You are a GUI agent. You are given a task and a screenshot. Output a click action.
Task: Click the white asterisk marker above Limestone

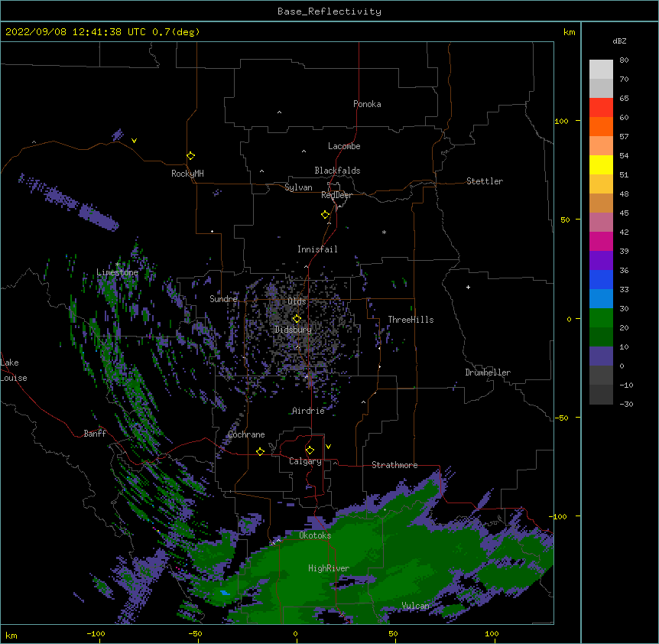[x=117, y=264]
